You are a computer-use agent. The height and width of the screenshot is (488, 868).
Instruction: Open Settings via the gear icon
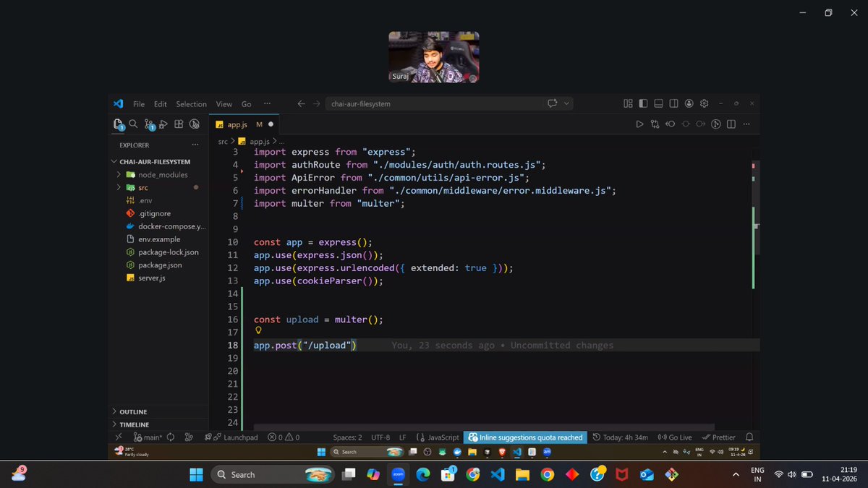coord(704,103)
